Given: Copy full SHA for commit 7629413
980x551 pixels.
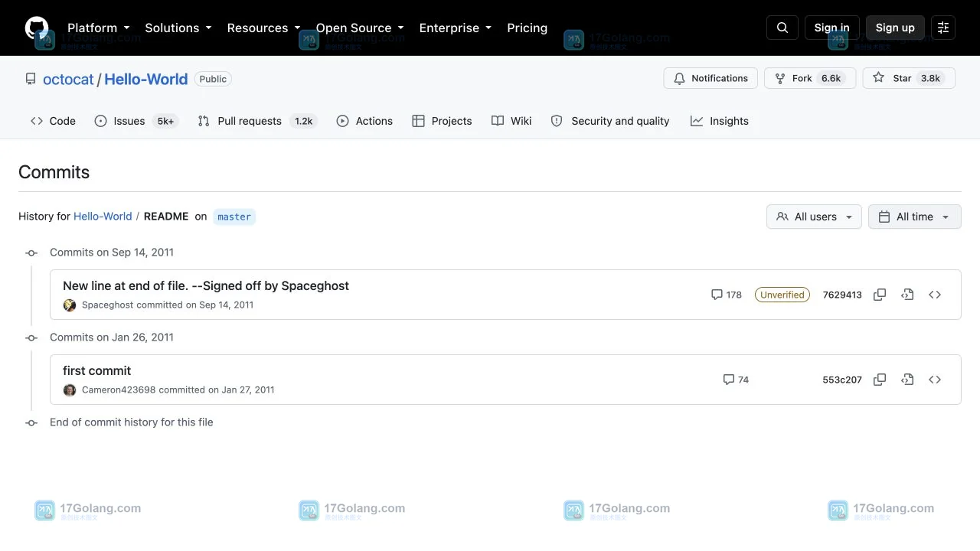Looking at the screenshot, I should click(880, 295).
